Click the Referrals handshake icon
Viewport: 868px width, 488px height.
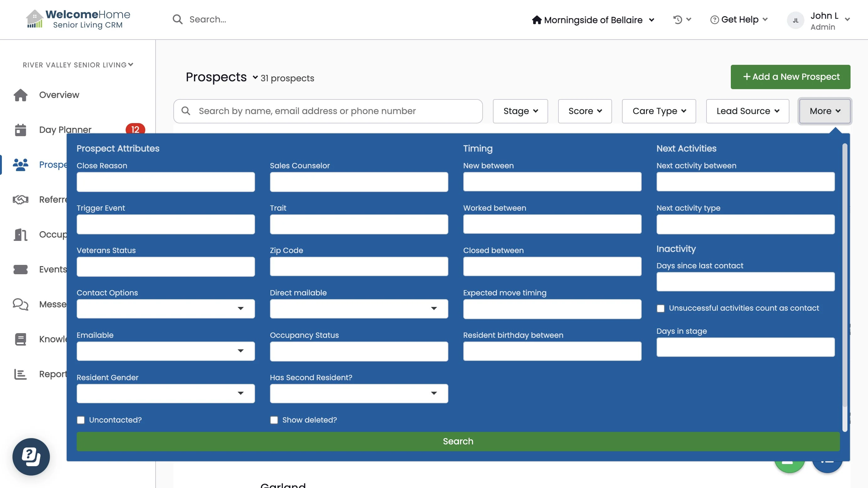[x=21, y=200]
